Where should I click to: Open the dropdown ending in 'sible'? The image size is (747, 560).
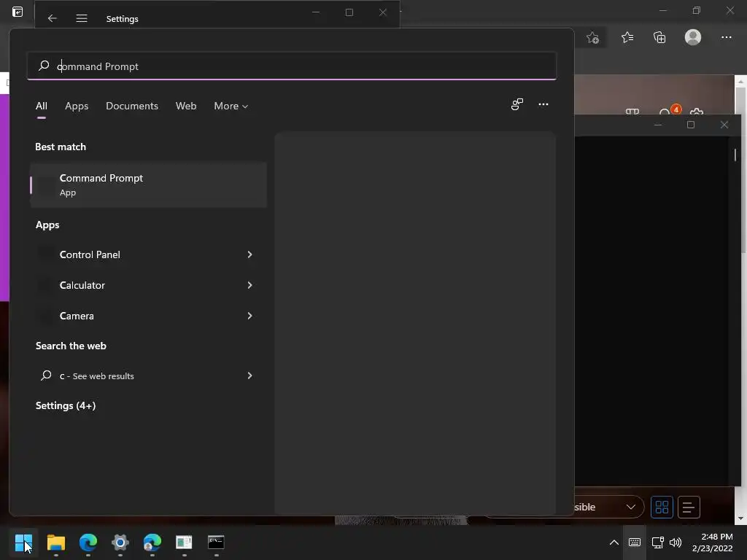(609, 507)
